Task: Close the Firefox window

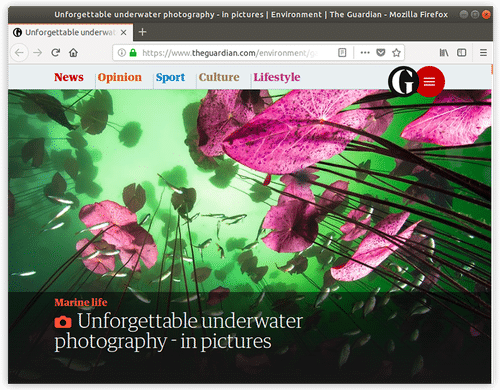Action: pyautogui.click(x=486, y=14)
